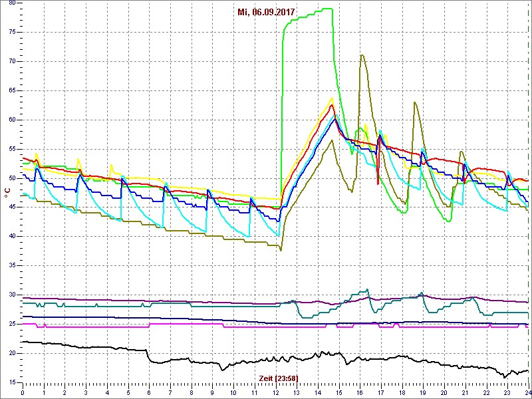The image size is (532, 399).
Task: Click hour 11 on the time axis
Action: coord(255,392)
